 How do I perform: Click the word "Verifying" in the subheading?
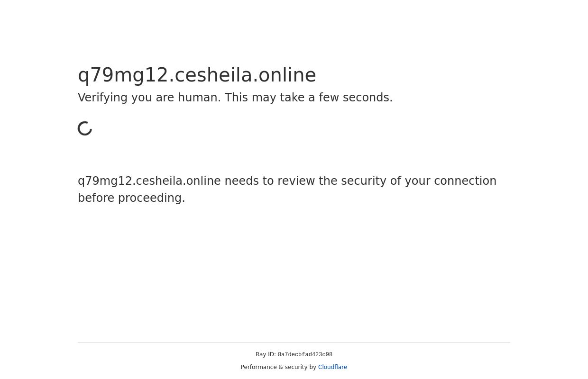(102, 98)
